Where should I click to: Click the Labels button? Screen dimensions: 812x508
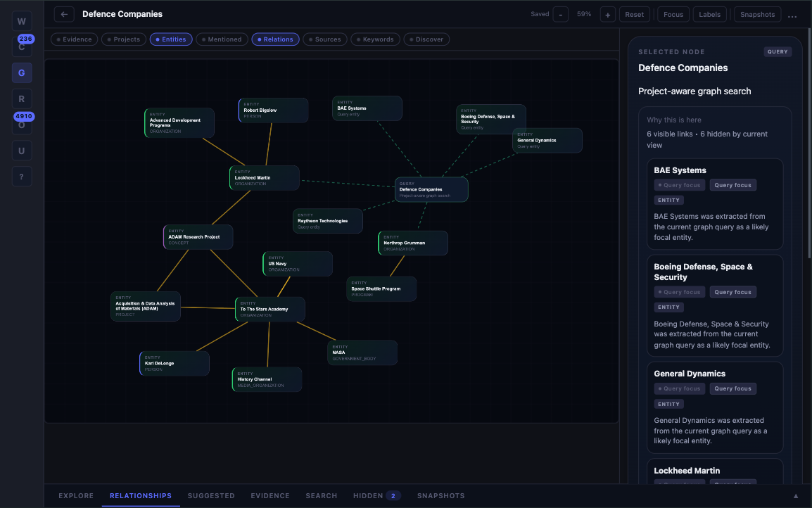click(709, 15)
